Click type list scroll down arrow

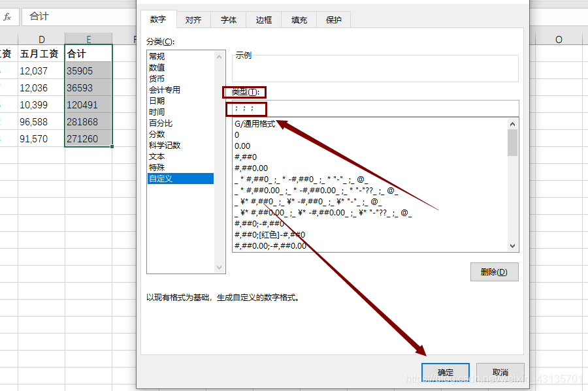point(513,246)
